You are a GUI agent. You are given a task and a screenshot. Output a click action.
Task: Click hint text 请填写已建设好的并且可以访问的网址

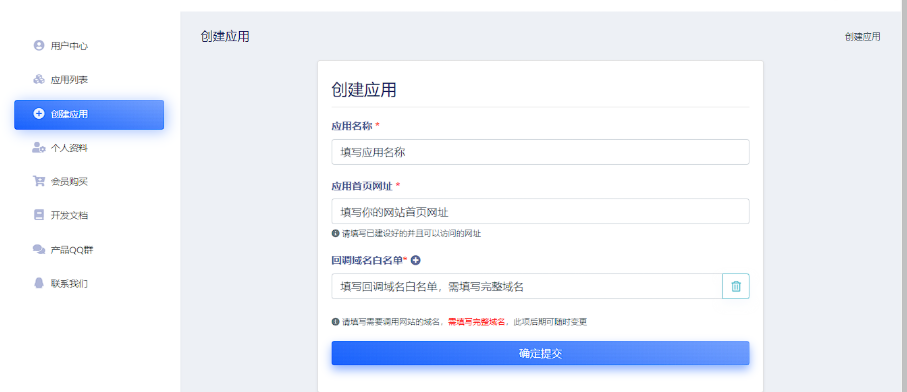(x=411, y=234)
